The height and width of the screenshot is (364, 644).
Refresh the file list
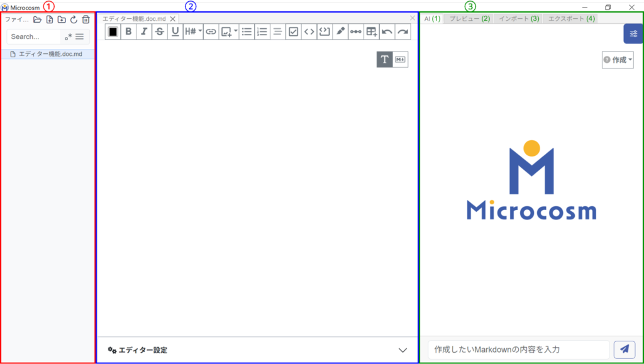[74, 19]
